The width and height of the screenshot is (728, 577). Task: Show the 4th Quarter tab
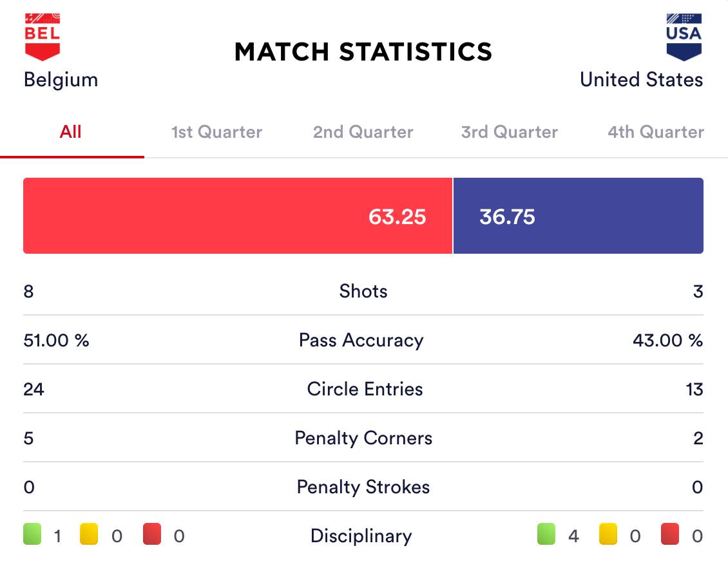[x=656, y=132]
